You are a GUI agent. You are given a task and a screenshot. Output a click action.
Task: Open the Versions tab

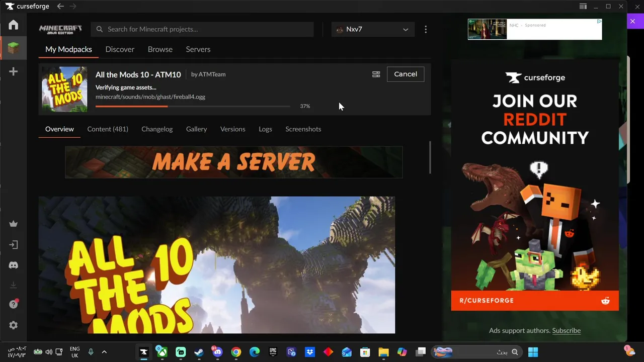(x=232, y=129)
